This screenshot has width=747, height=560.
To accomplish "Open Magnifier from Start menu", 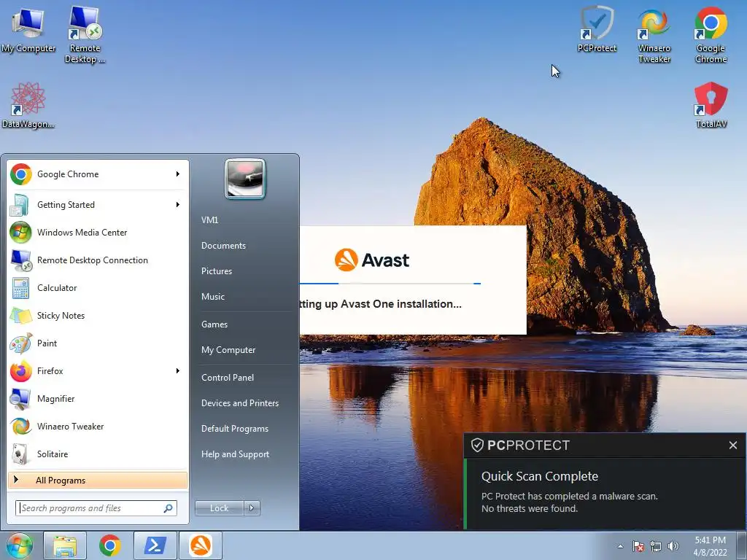I will point(98,399).
